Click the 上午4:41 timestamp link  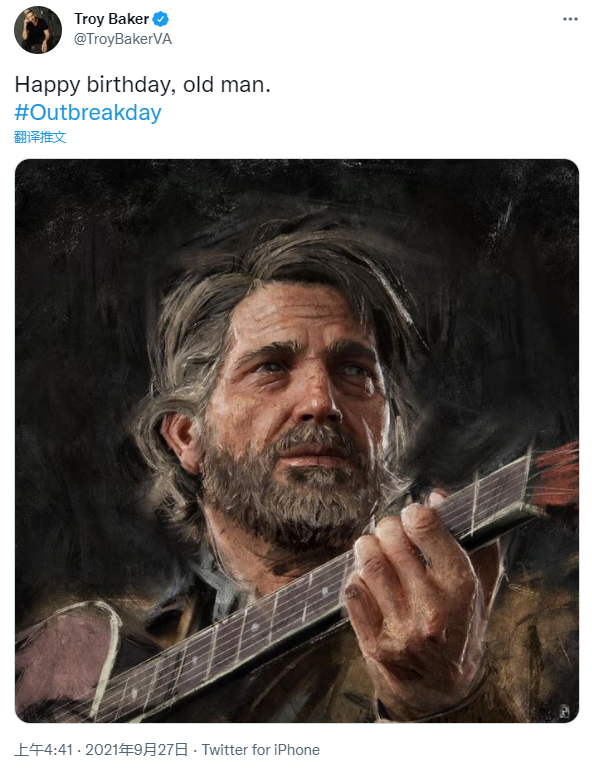(x=44, y=749)
